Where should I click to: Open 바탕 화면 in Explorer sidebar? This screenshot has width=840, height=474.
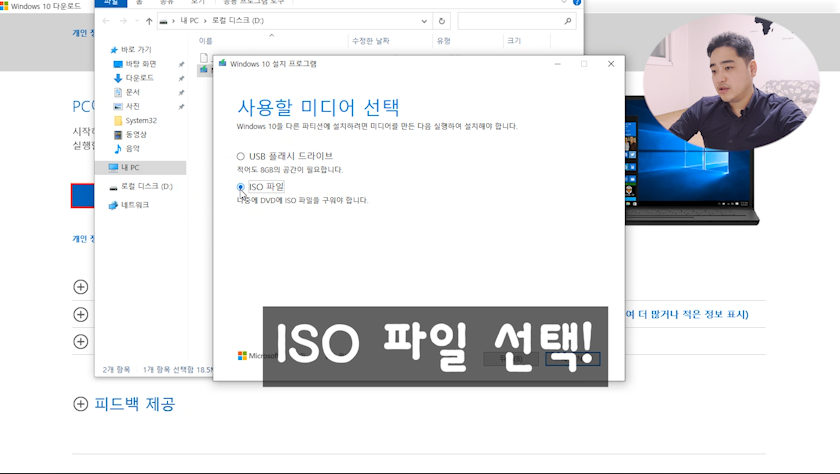(x=141, y=64)
